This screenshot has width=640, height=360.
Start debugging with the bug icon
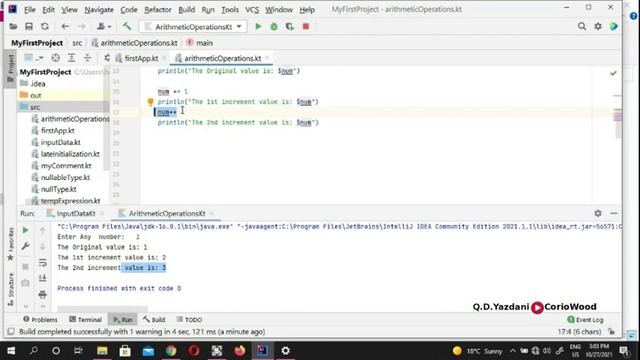[x=274, y=27]
